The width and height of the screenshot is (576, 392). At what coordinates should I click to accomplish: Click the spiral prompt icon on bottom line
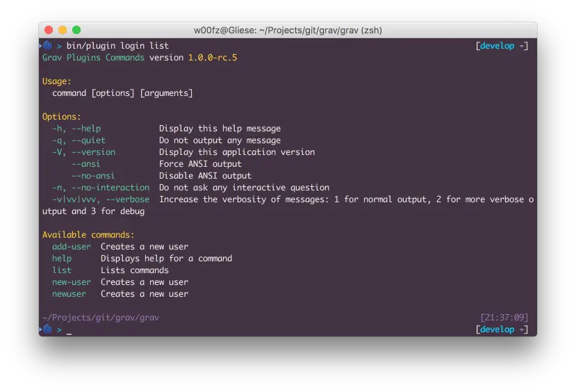(47, 329)
